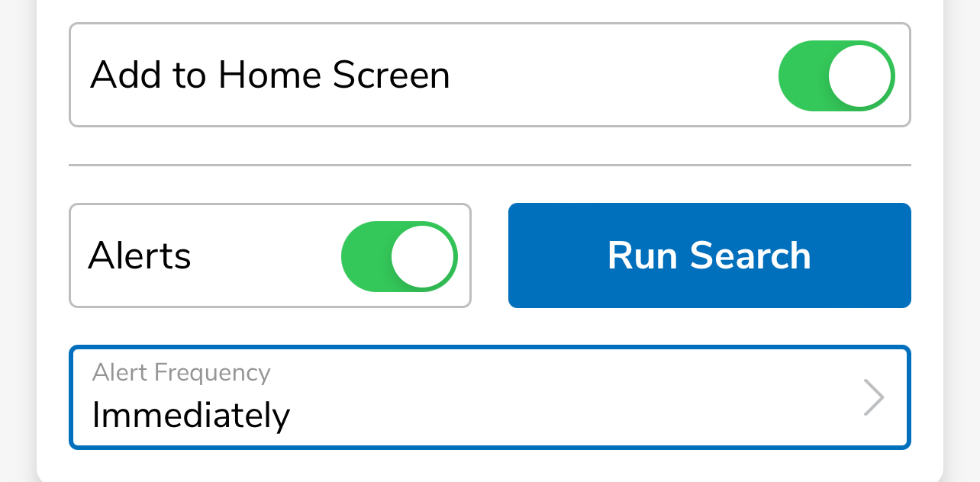Image resolution: width=980 pixels, height=482 pixels.
Task: Select the Immediately frequency value
Action: (x=191, y=416)
